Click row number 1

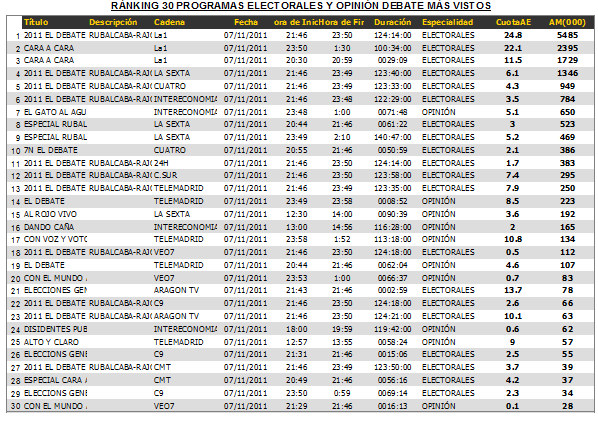click(x=18, y=36)
